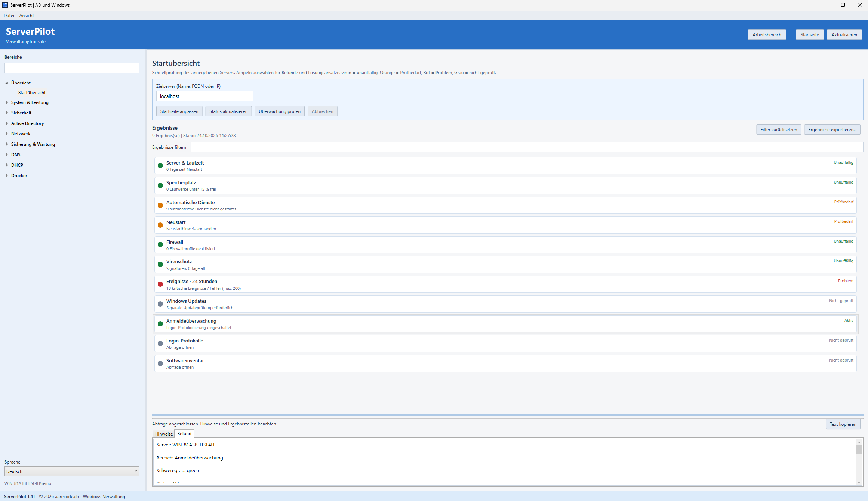Click Ergebnisse exportieren button
868x501 pixels.
click(832, 130)
